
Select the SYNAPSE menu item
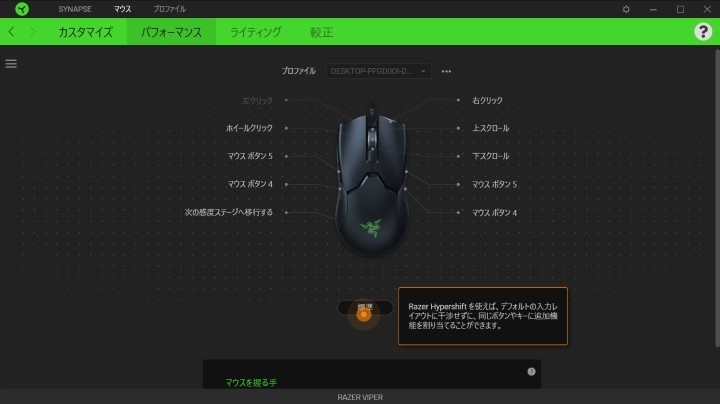point(75,9)
